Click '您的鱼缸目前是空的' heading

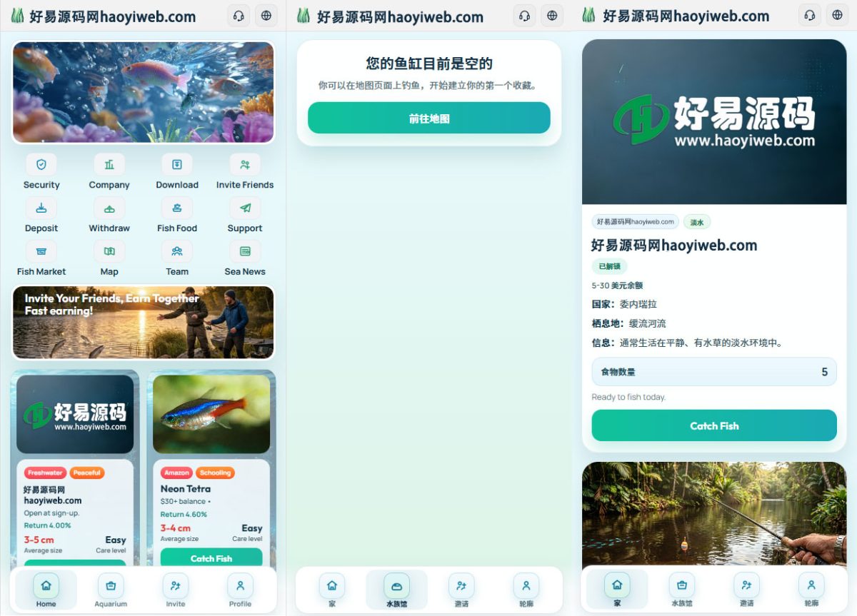click(429, 64)
